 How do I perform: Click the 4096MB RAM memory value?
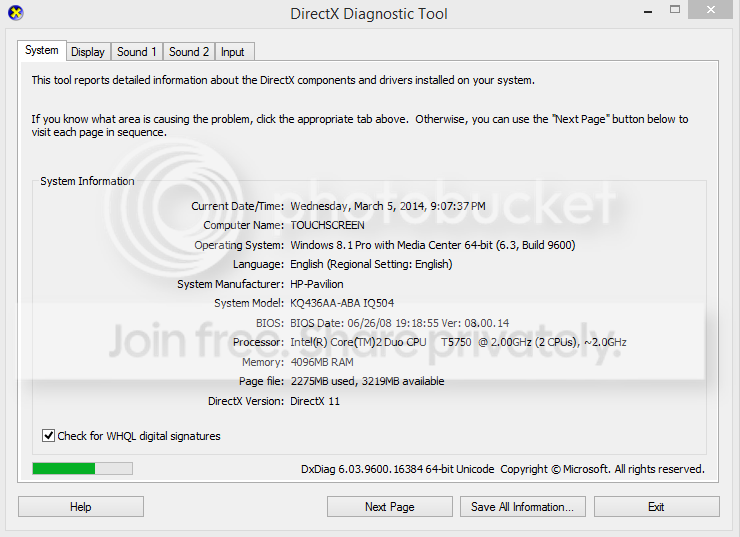(x=322, y=362)
